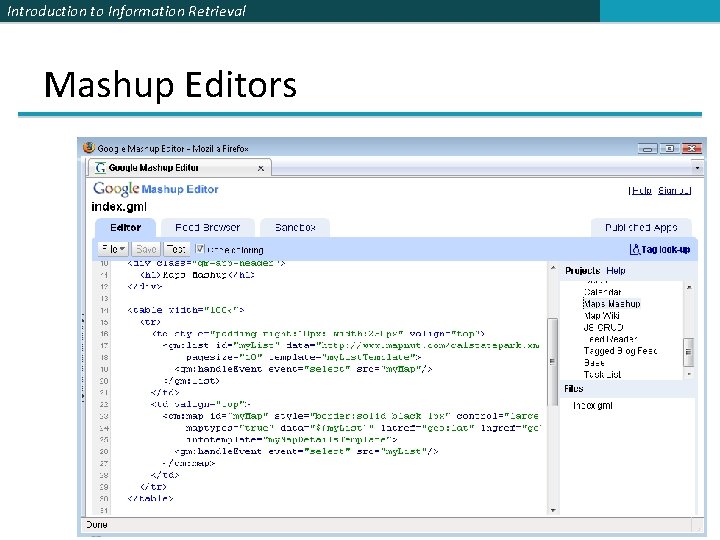
Task: Click the Google Mashup Editor logo
Action: pyautogui.click(x=156, y=189)
